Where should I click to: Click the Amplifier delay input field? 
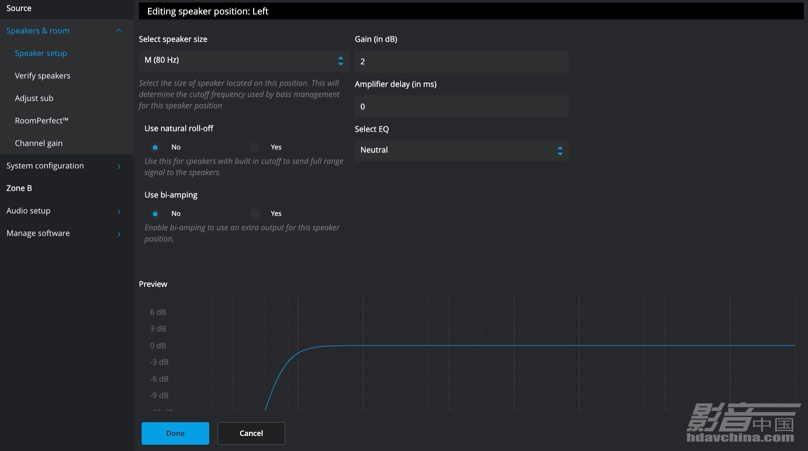[x=461, y=107]
